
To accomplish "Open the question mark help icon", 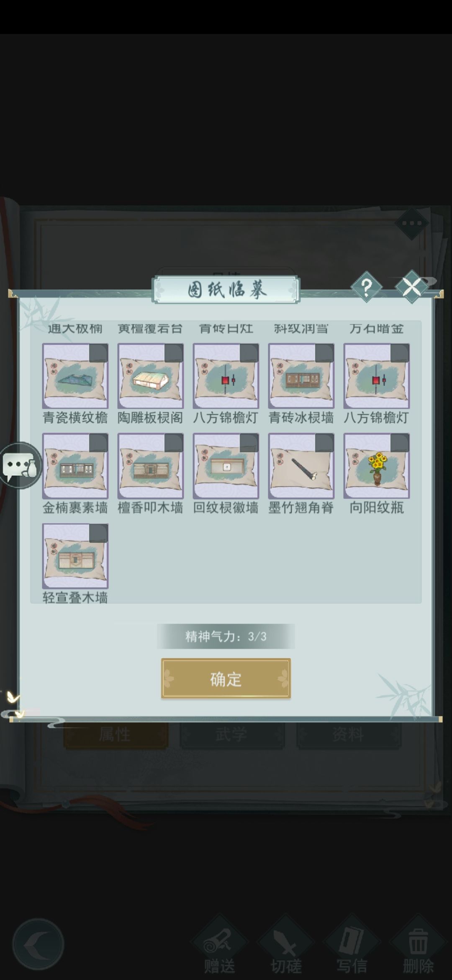I will pos(366,287).
